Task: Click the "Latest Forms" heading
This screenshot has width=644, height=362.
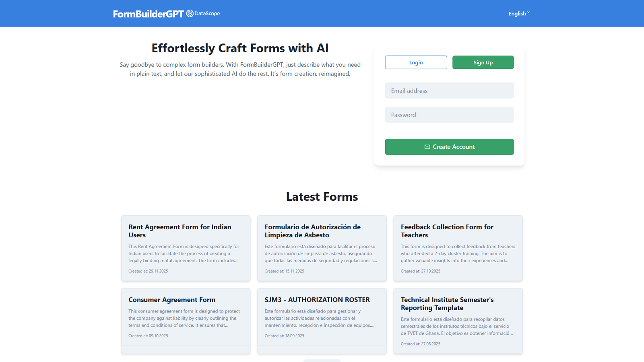Action: pos(322,197)
